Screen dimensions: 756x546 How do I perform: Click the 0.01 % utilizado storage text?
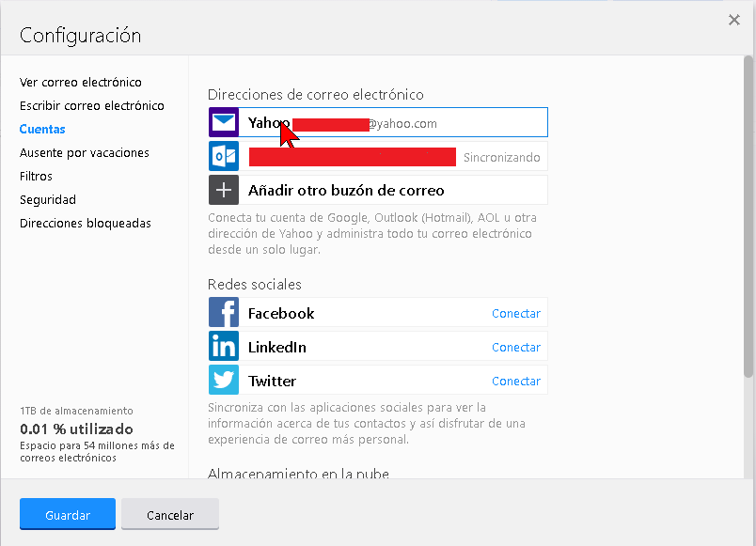[77, 429]
